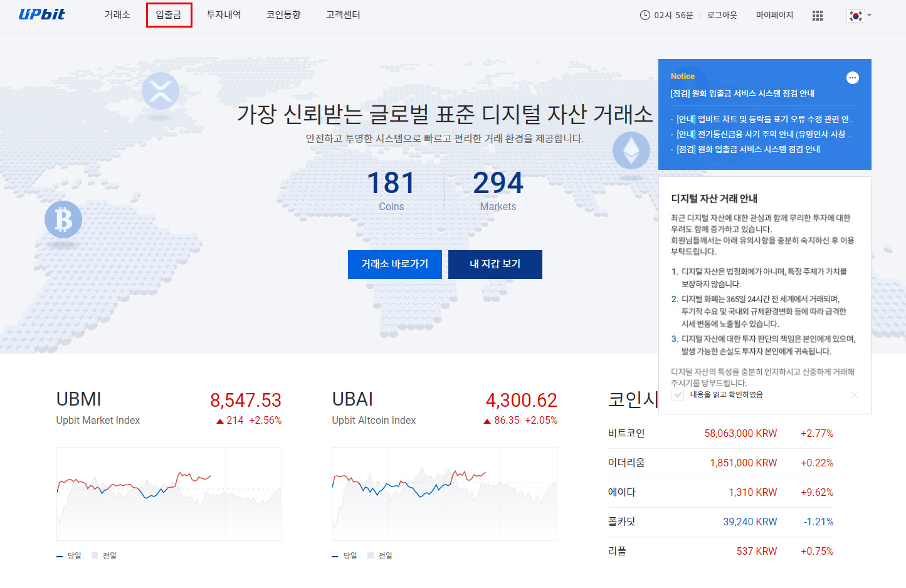Open the 코인동향 menu

(283, 14)
